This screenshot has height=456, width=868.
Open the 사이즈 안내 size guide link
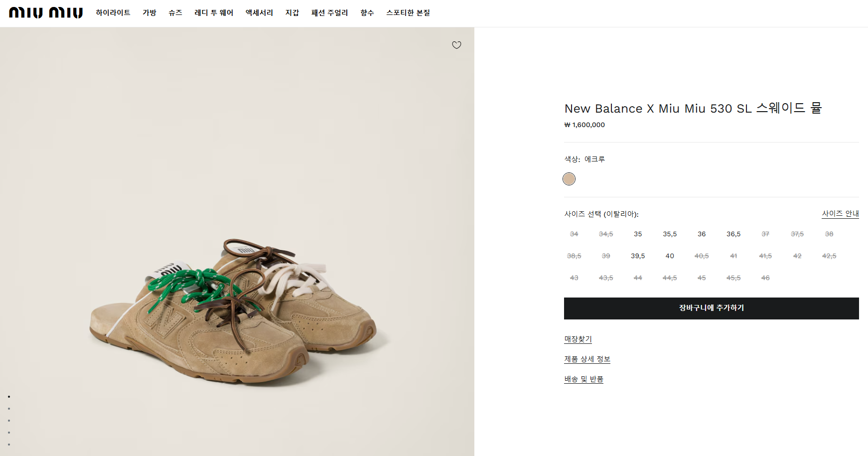click(840, 213)
